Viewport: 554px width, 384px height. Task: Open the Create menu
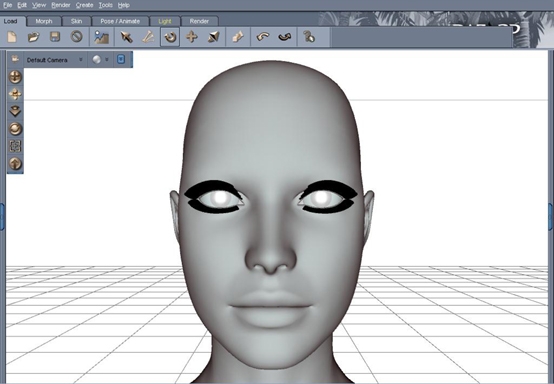(x=84, y=5)
